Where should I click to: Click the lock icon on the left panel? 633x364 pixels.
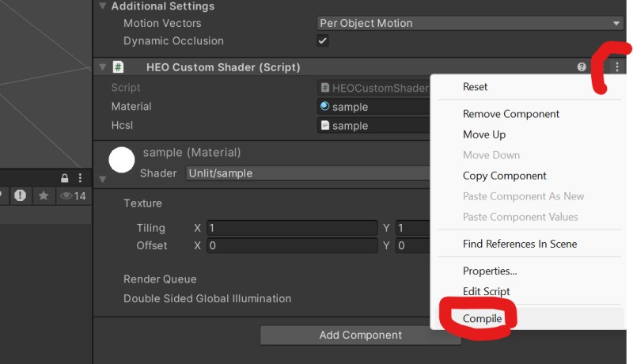click(65, 178)
